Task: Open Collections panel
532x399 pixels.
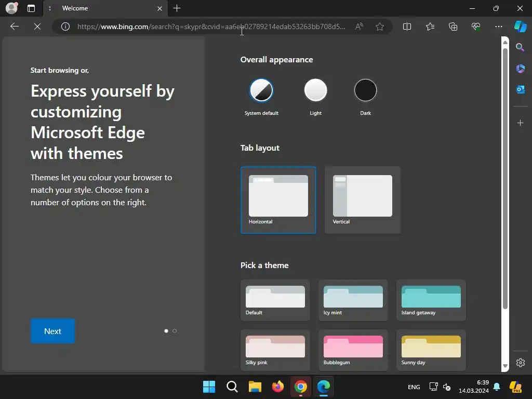Action: 453,26
